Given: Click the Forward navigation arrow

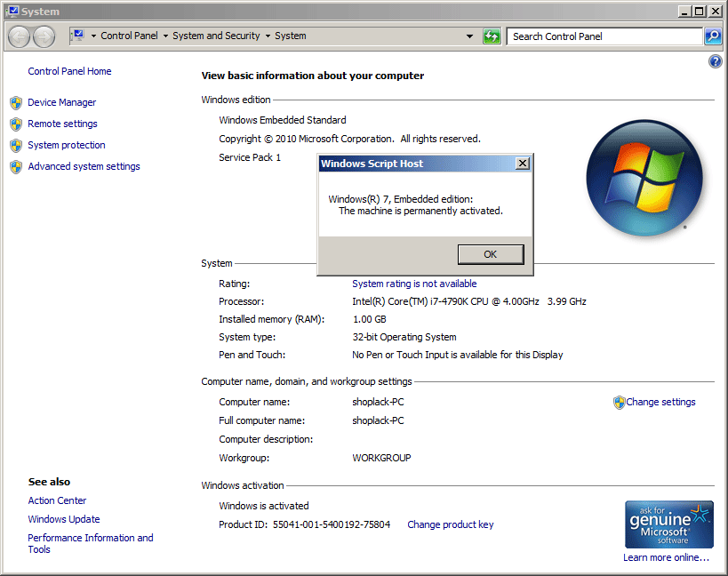Looking at the screenshot, I should point(44,36).
